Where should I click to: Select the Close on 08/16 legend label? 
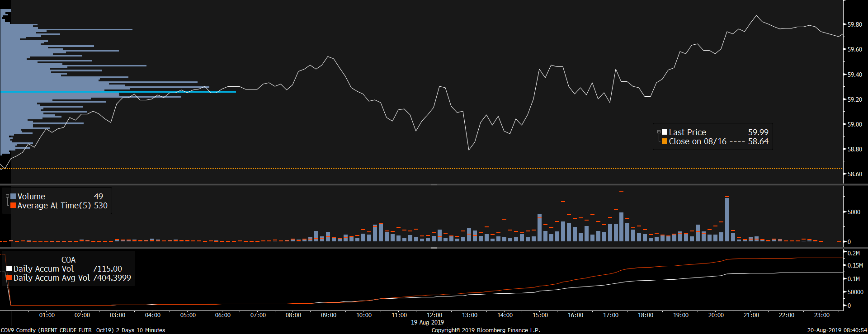[x=697, y=141]
